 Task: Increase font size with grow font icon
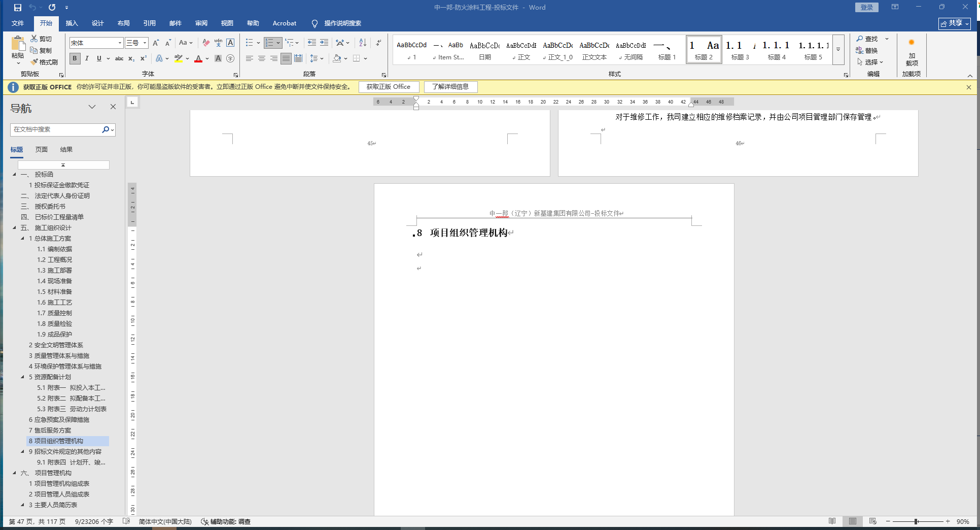(x=156, y=43)
